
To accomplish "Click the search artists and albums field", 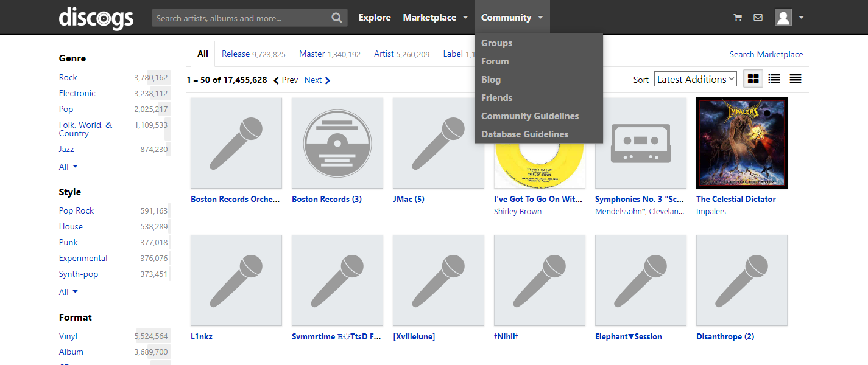I will click(x=241, y=18).
